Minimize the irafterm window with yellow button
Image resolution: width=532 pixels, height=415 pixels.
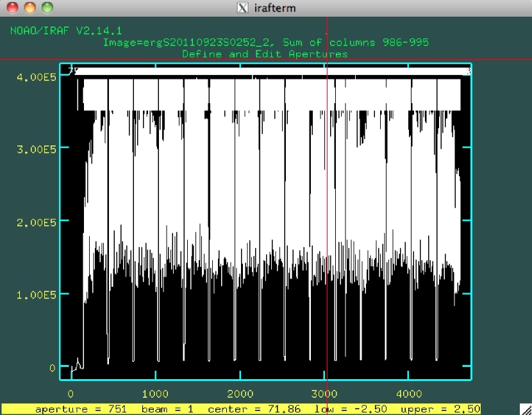point(29,8)
